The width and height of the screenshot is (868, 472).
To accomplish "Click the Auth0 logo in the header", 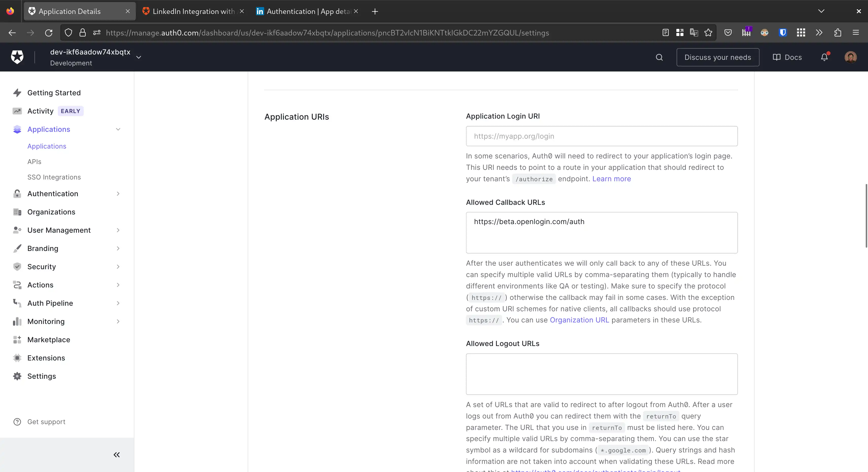I will pyautogui.click(x=17, y=57).
